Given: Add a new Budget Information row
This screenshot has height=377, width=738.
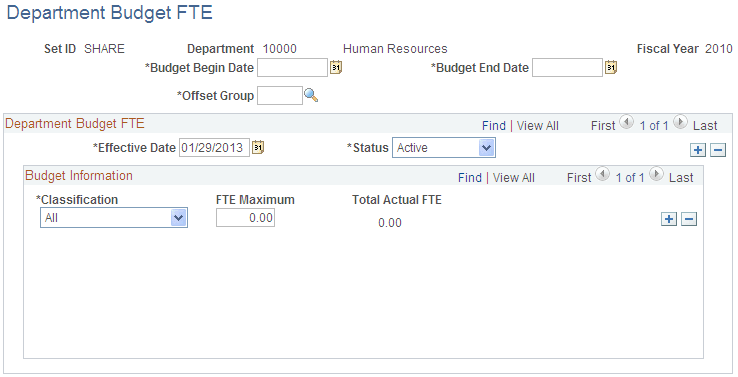Looking at the screenshot, I should pos(669,219).
